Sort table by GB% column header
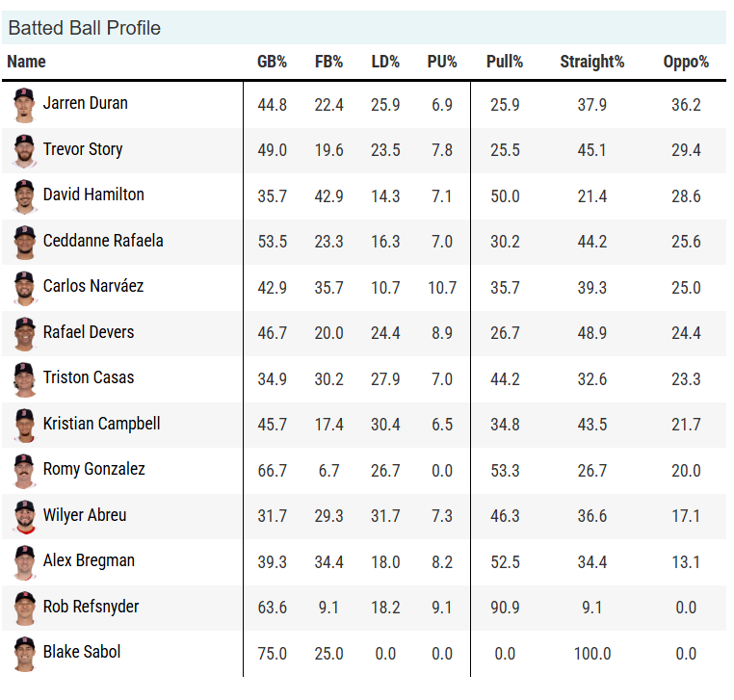The width and height of the screenshot is (734, 700). pos(272,62)
